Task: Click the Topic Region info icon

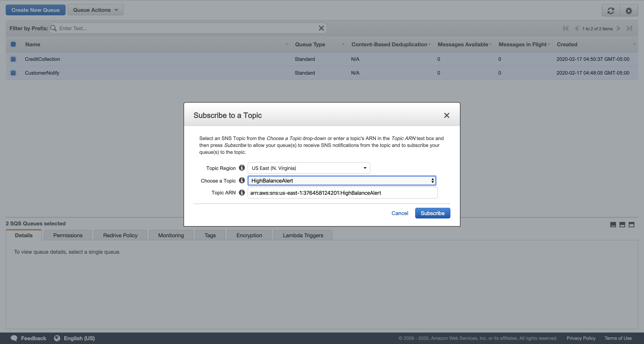Action: 242,168
